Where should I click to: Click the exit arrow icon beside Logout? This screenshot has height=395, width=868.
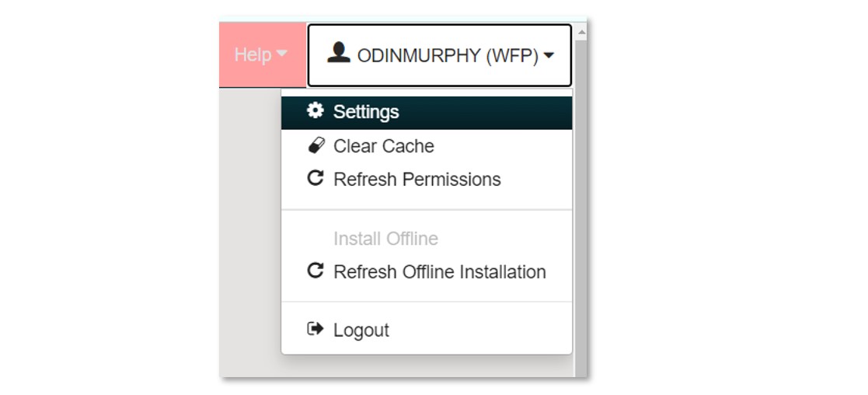[x=315, y=329]
